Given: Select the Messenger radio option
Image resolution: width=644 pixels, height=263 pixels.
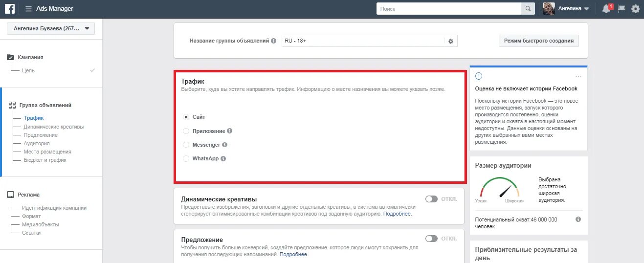Looking at the screenshot, I should [186, 145].
